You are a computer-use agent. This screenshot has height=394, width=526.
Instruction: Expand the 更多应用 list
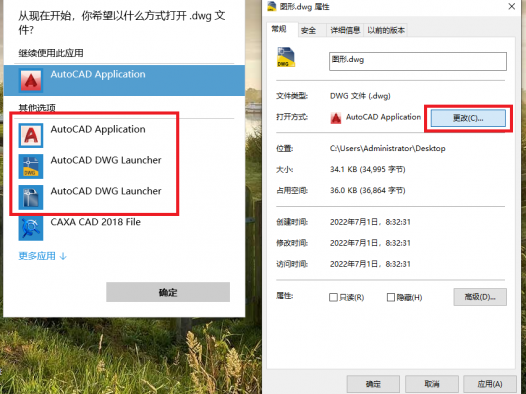[x=43, y=256]
